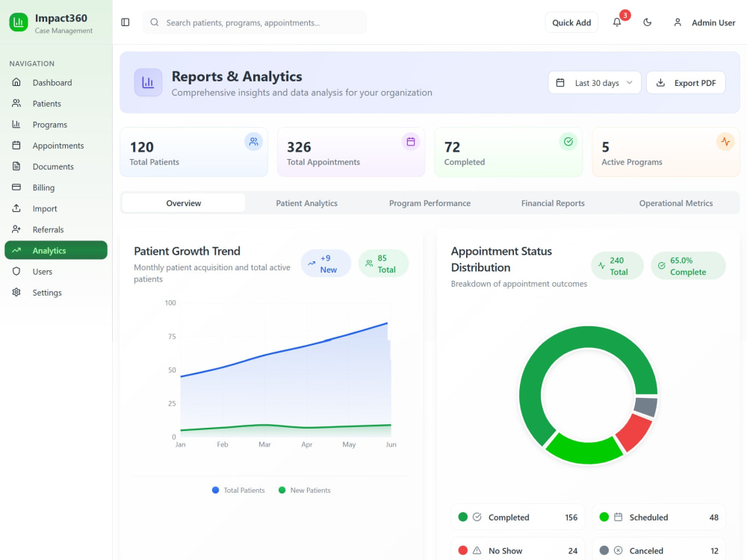The height and width of the screenshot is (560, 747).
Task: Click the Reports & Analytics header chart icon
Action: (148, 82)
